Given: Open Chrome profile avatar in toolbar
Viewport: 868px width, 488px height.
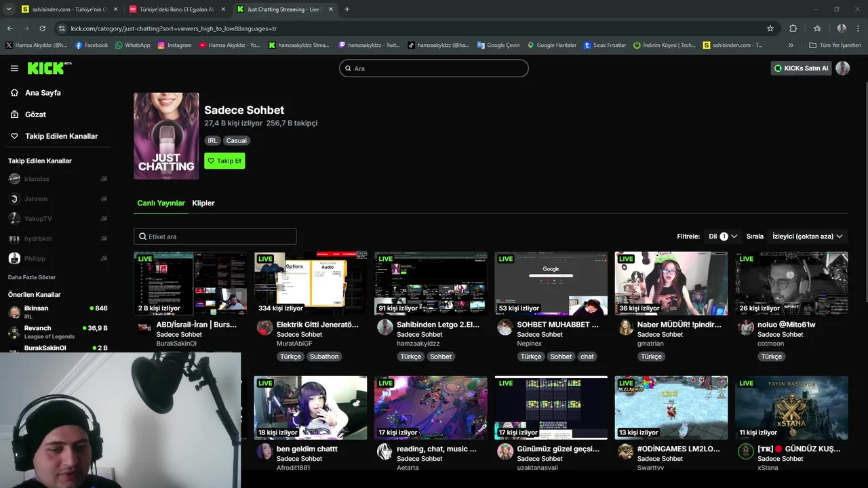Looking at the screenshot, I should 842,28.
